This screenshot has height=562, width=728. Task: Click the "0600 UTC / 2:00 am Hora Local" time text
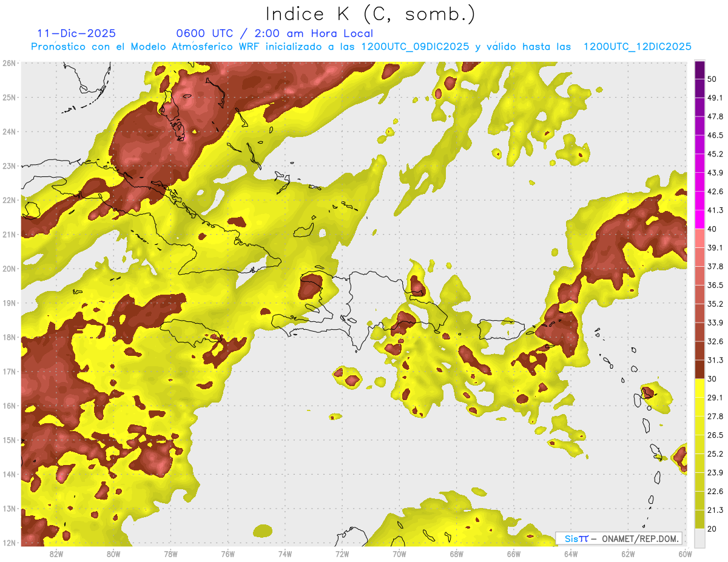274,33
